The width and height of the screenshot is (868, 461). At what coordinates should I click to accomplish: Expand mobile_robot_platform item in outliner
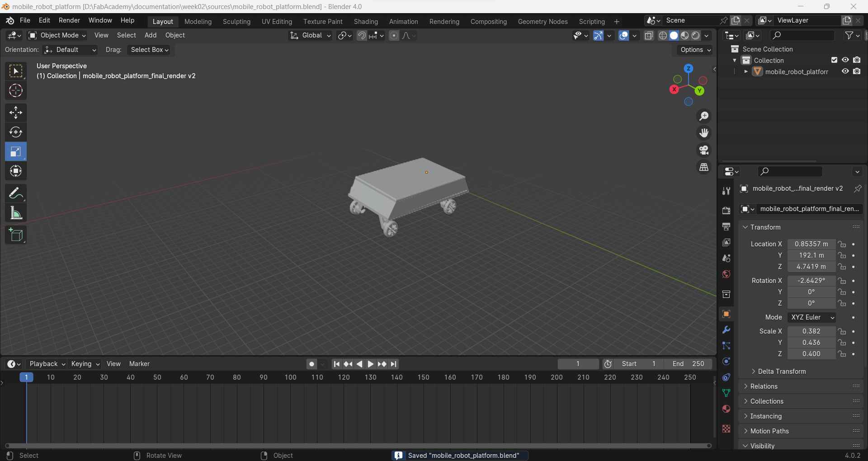(x=746, y=72)
